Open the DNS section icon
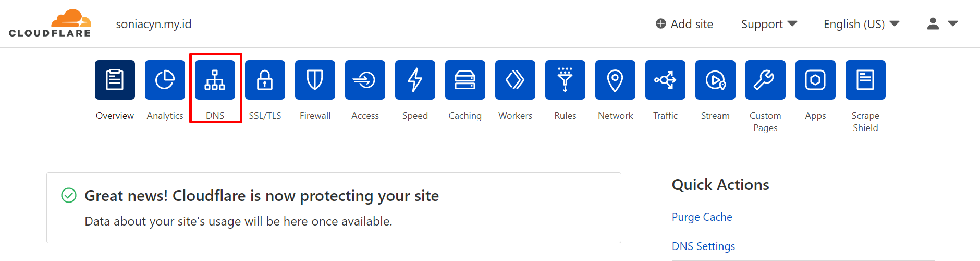 click(x=215, y=80)
